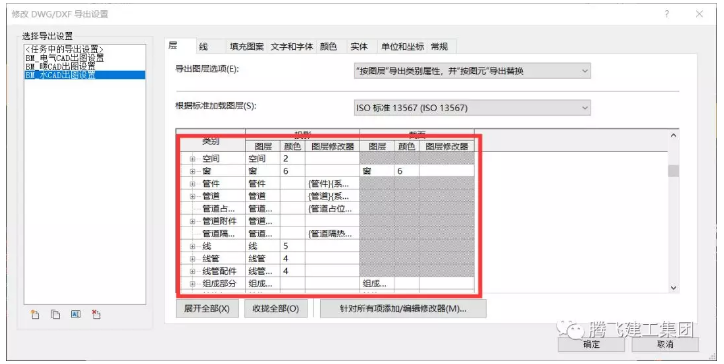Image resolution: width=724 pixels, height=364 pixels.
Task: Switch to the 填充图案 tab
Action: coord(247,46)
